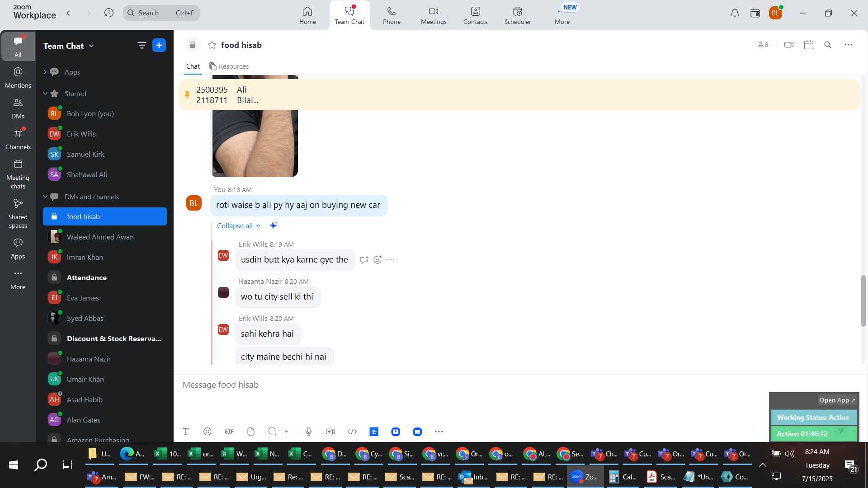Click the screenshot capture tool
868x488 pixels.
(x=272, y=432)
